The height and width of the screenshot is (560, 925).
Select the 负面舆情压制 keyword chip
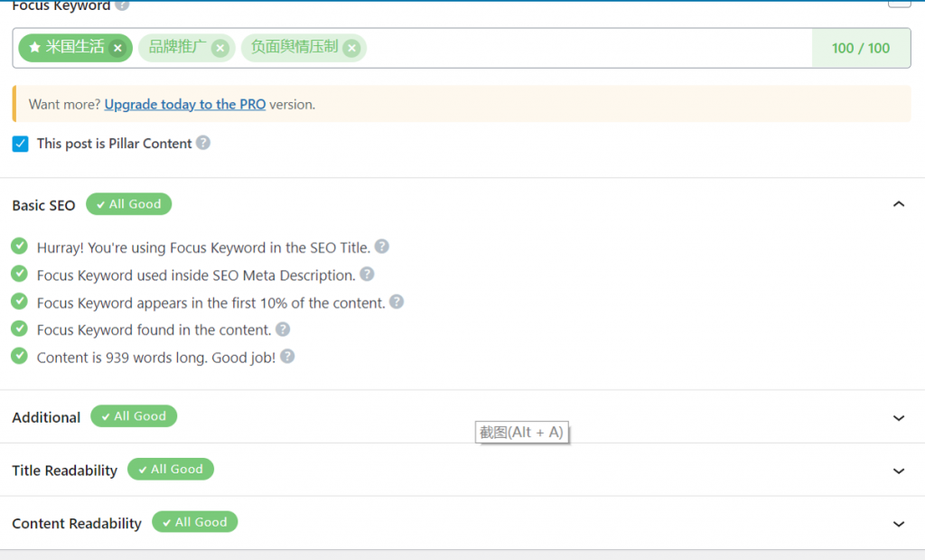[304, 48]
